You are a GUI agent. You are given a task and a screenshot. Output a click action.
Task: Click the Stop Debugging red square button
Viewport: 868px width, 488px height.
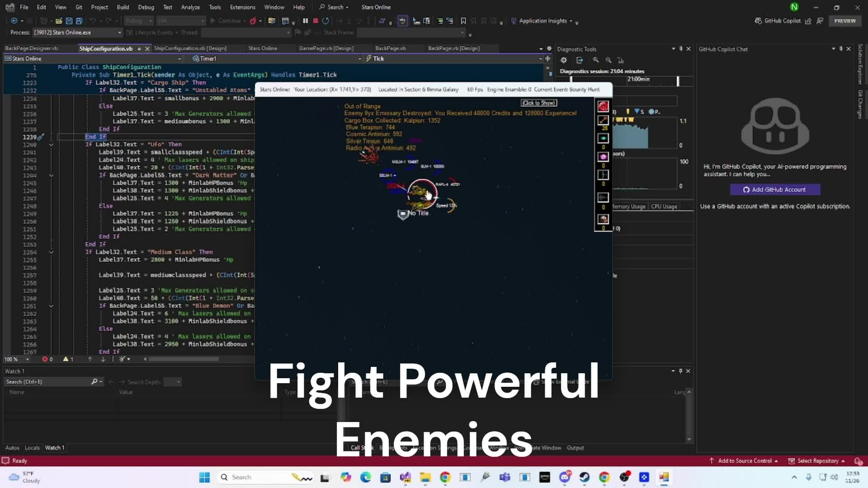point(316,21)
